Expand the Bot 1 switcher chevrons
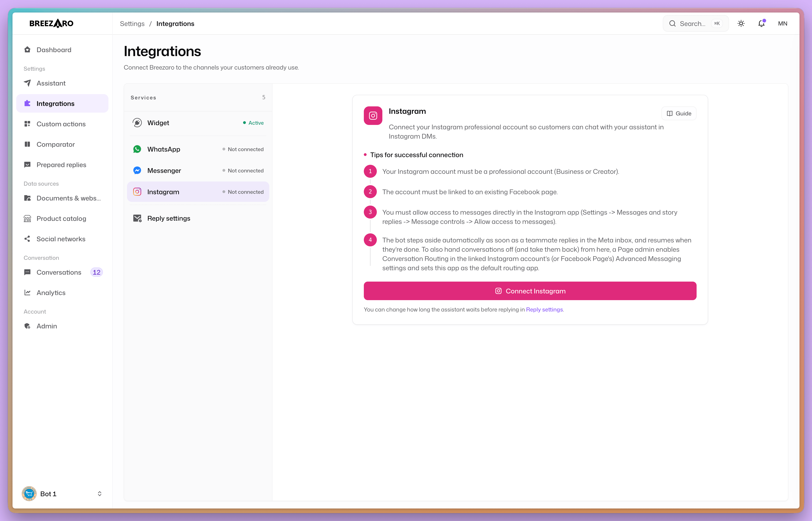The height and width of the screenshot is (521, 812). 99,494
